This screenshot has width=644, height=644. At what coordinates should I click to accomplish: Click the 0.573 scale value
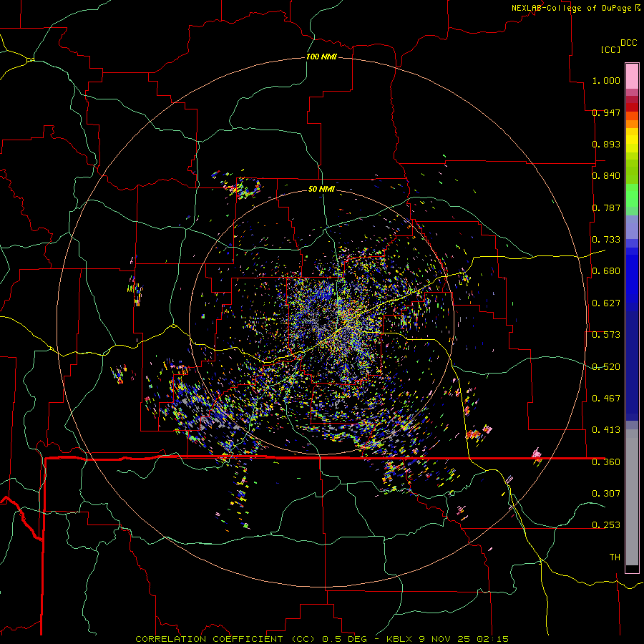pyautogui.click(x=606, y=335)
